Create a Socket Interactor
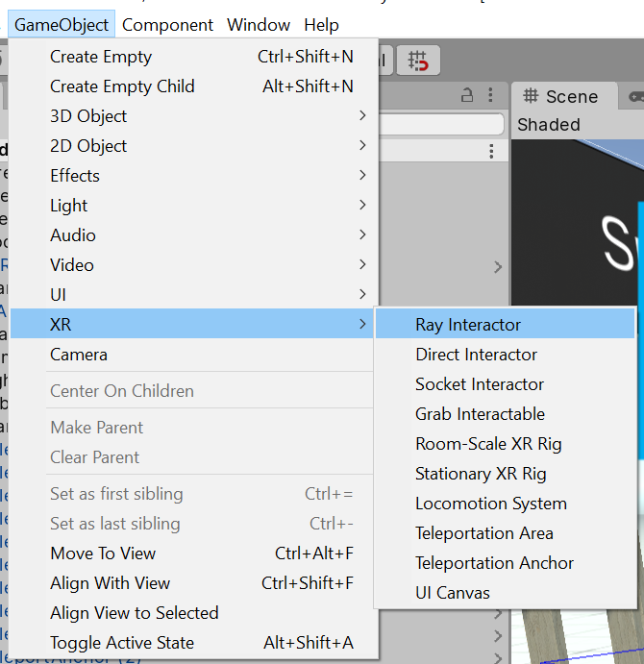 [x=505, y=384]
